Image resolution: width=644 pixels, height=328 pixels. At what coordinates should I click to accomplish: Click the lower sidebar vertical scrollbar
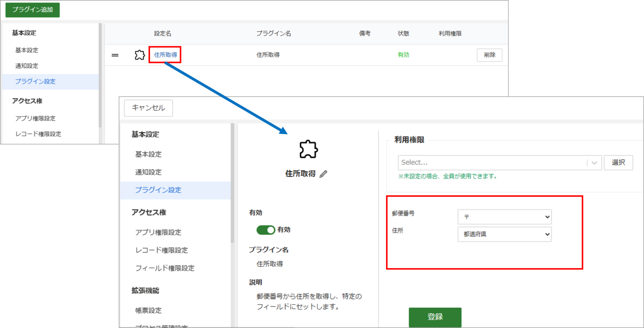click(233, 183)
